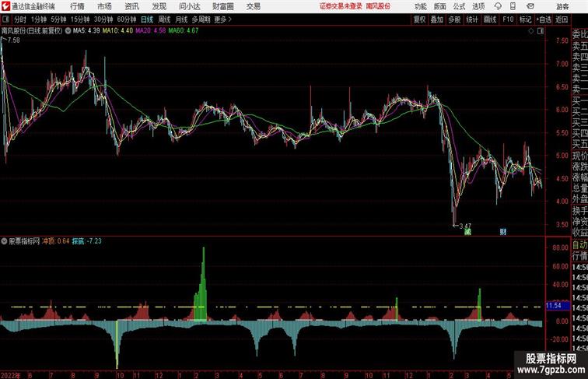The width and height of the screenshot is (588, 379).
Task: Click the 标记 toolbar button
Action: pos(525,19)
